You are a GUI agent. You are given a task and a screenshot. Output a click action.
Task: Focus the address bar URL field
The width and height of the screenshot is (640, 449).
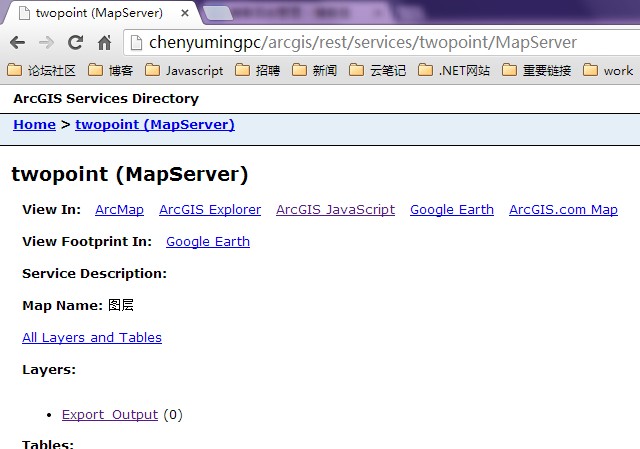384,42
